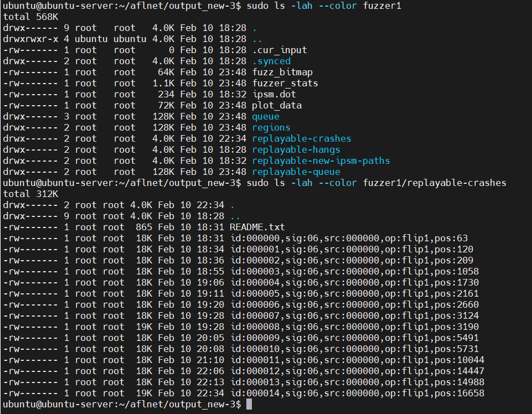Select the queue directory name
The width and height of the screenshot is (532, 414).
point(266,116)
